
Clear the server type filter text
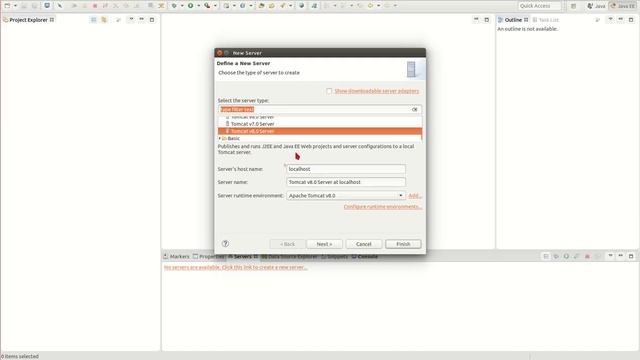coord(415,109)
